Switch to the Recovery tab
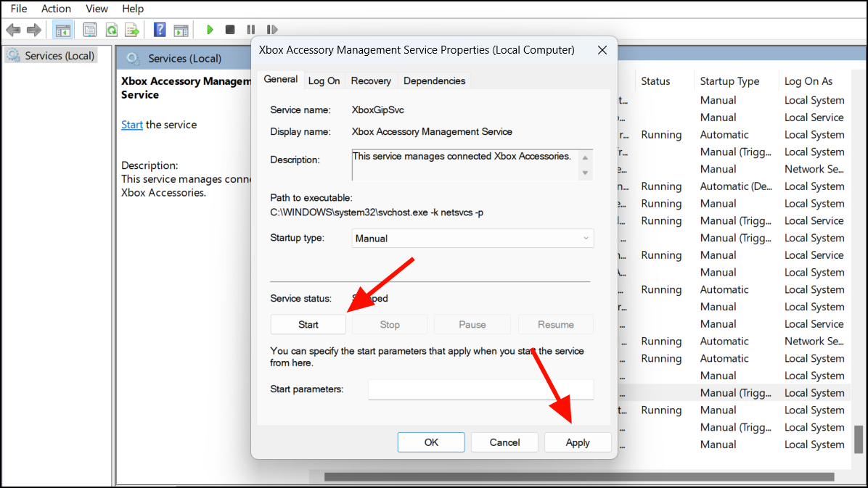 coord(371,80)
